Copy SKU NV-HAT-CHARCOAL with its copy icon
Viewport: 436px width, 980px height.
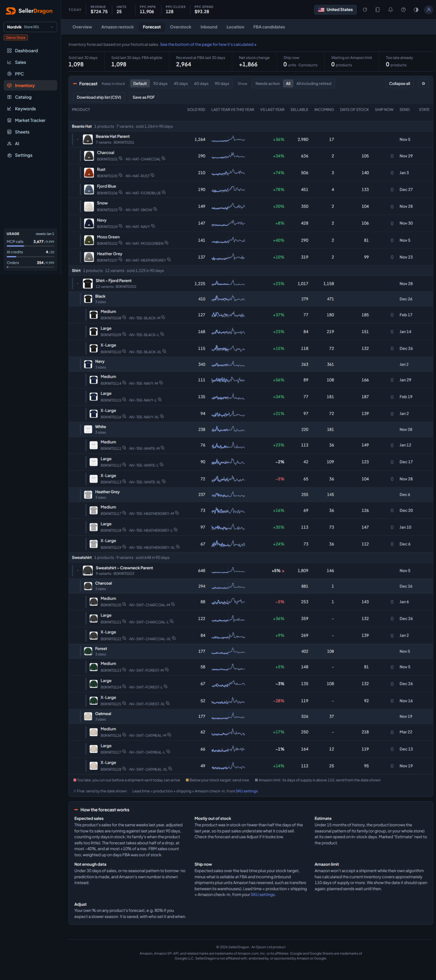[x=164, y=158]
